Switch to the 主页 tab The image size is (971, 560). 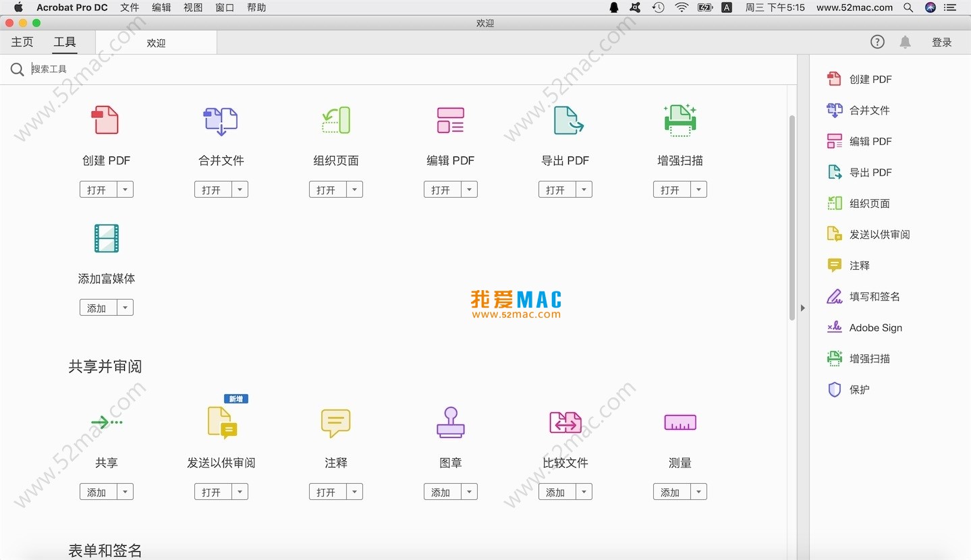22,42
